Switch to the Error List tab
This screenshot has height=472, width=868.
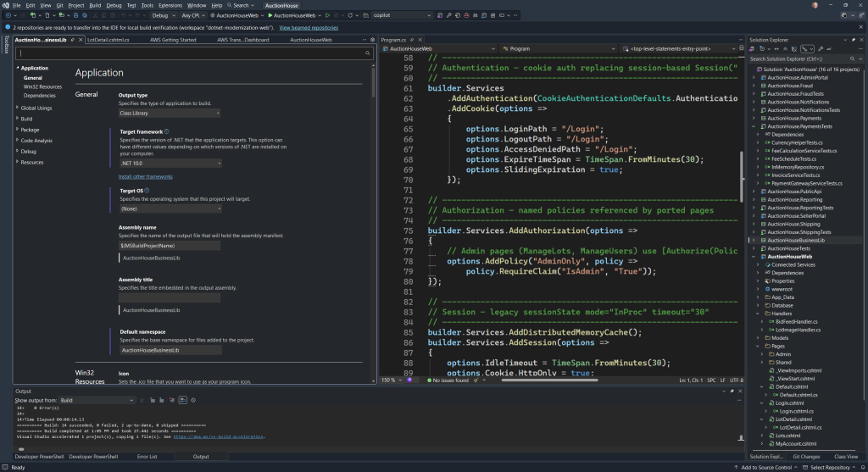147,457
